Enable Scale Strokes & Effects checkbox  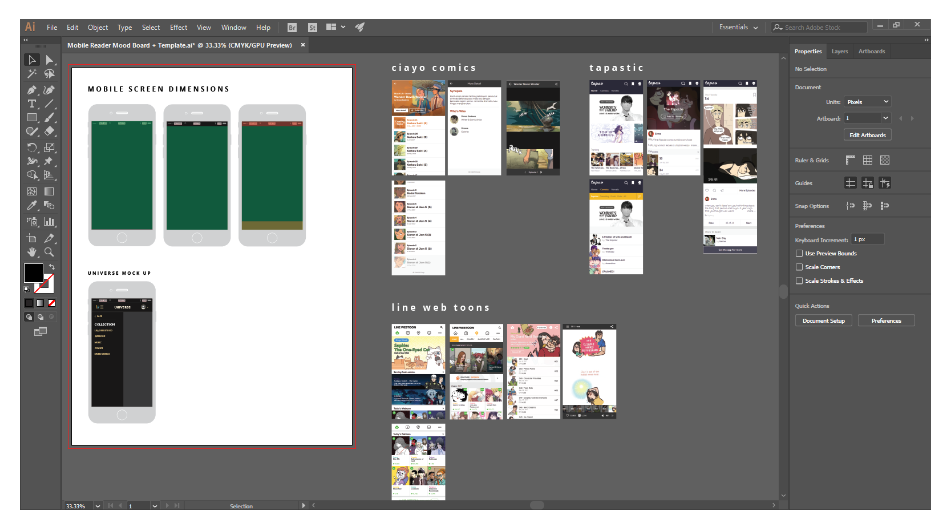click(799, 281)
